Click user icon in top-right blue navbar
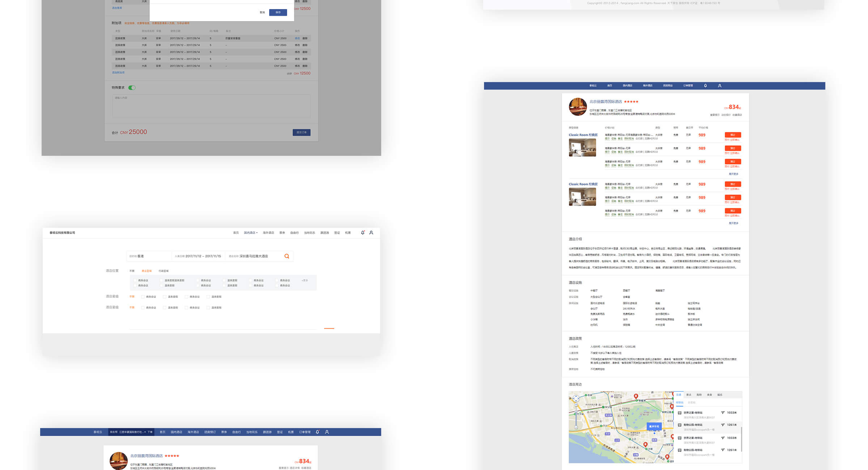 [719, 86]
